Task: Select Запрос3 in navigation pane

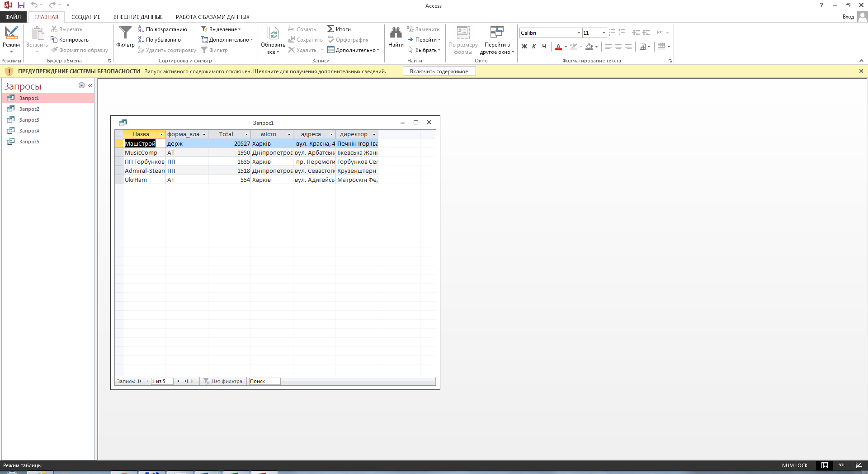Action: coord(48,120)
